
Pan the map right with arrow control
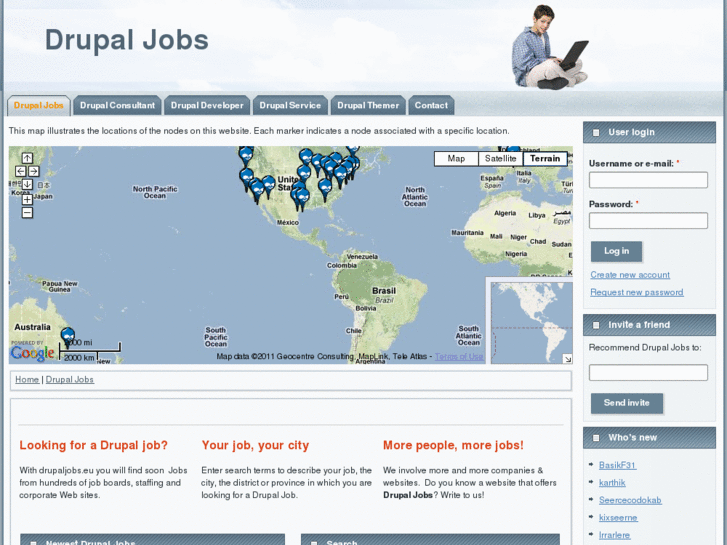34,171
